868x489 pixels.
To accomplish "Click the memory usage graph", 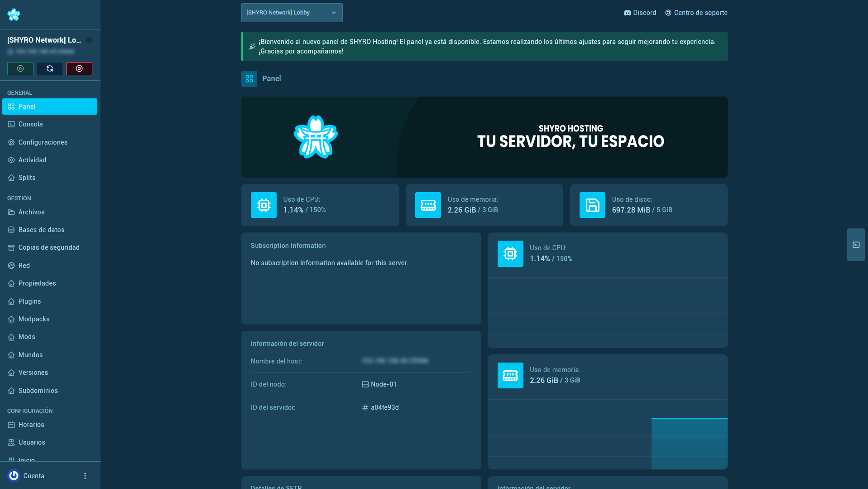I will point(608,434).
